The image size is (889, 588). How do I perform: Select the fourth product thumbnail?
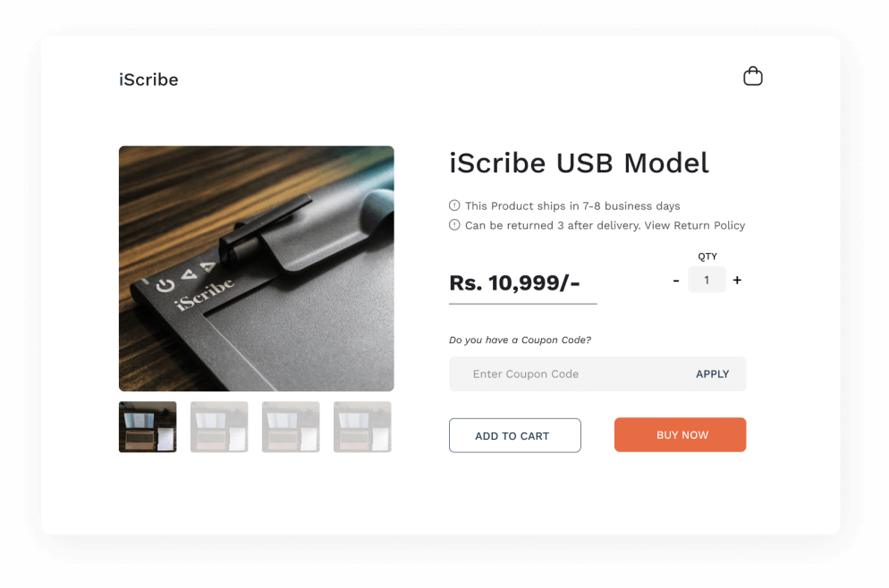point(362,427)
